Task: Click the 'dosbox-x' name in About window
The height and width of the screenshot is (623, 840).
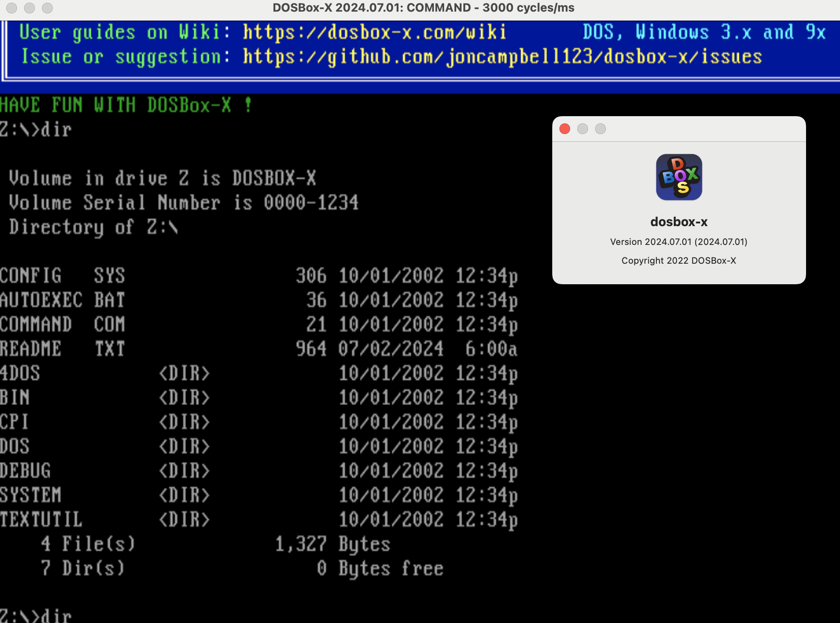Action: [679, 222]
